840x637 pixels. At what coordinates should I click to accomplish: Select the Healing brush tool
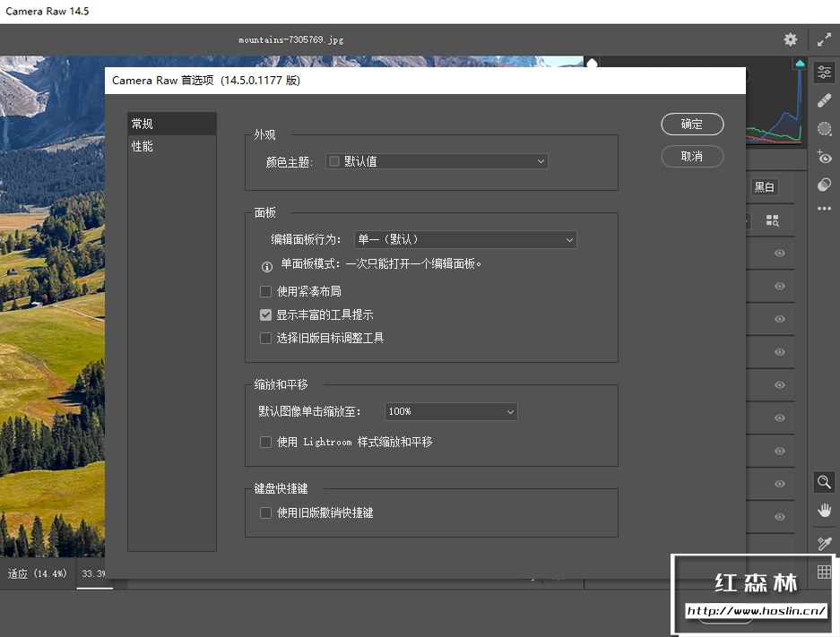[824, 100]
